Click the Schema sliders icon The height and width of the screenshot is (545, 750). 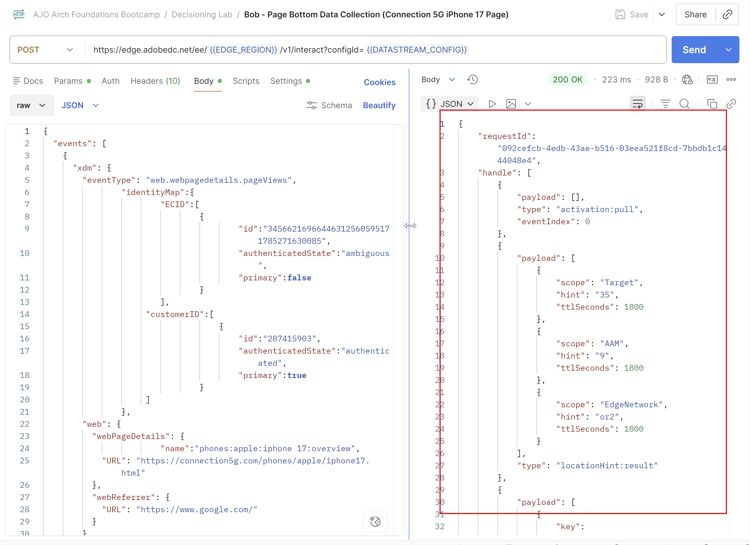point(311,105)
